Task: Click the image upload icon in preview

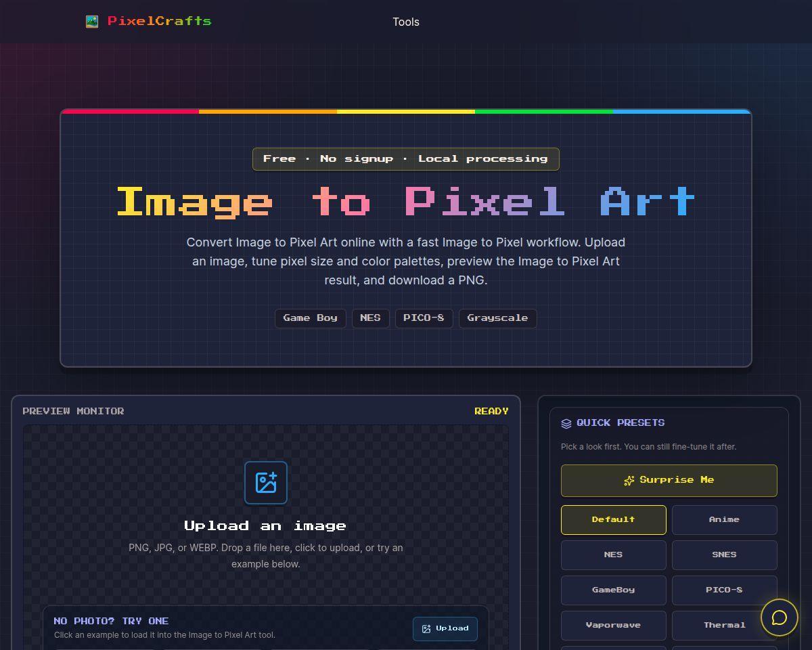Action: pos(266,483)
